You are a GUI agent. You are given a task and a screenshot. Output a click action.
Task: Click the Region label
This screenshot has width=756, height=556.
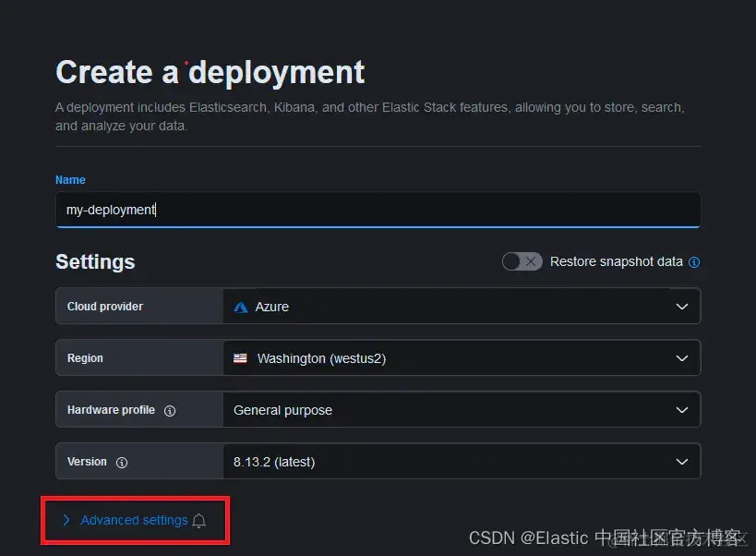coord(85,357)
